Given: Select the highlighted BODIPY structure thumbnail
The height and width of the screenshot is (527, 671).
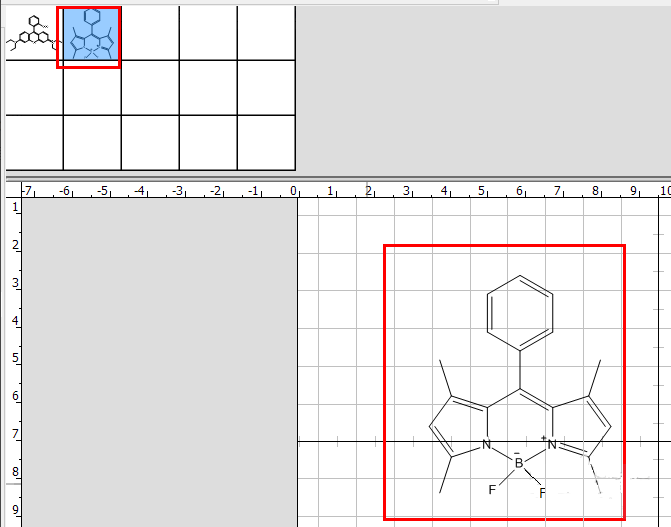Looking at the screenshot, I should click(x=91, y=33).
